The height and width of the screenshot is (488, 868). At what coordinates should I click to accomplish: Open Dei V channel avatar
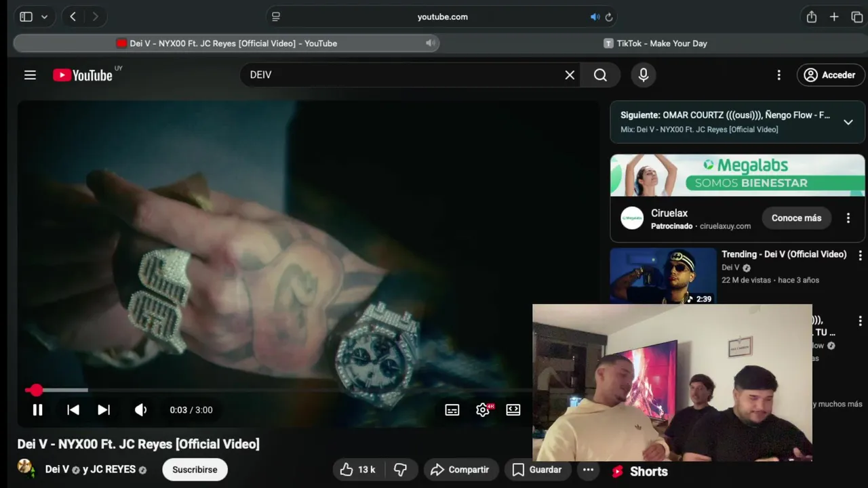click(x=26, y=467)
